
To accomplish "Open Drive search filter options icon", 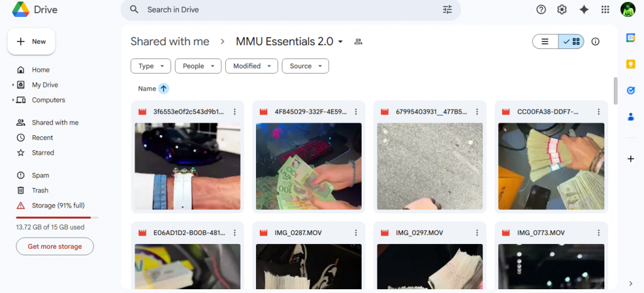I will [x=447, y=9].
